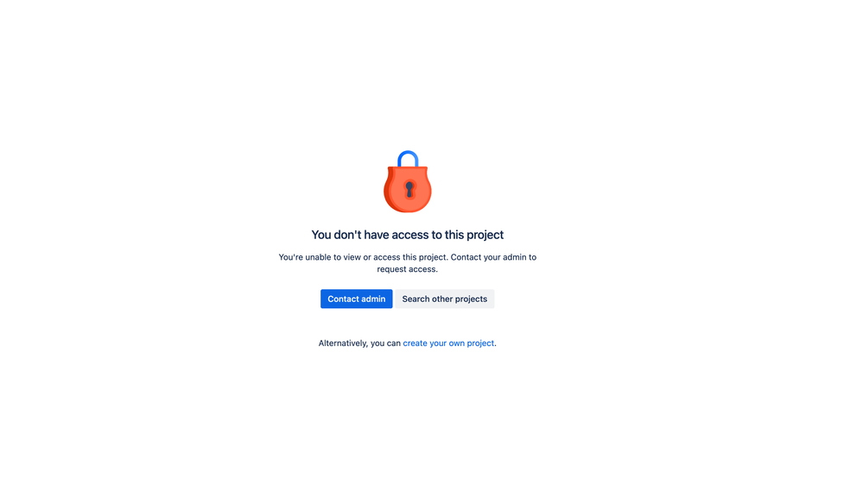Click the word 'project' in the heading
This screenshot has width=863, height=504.
click(x=485, y=236)
